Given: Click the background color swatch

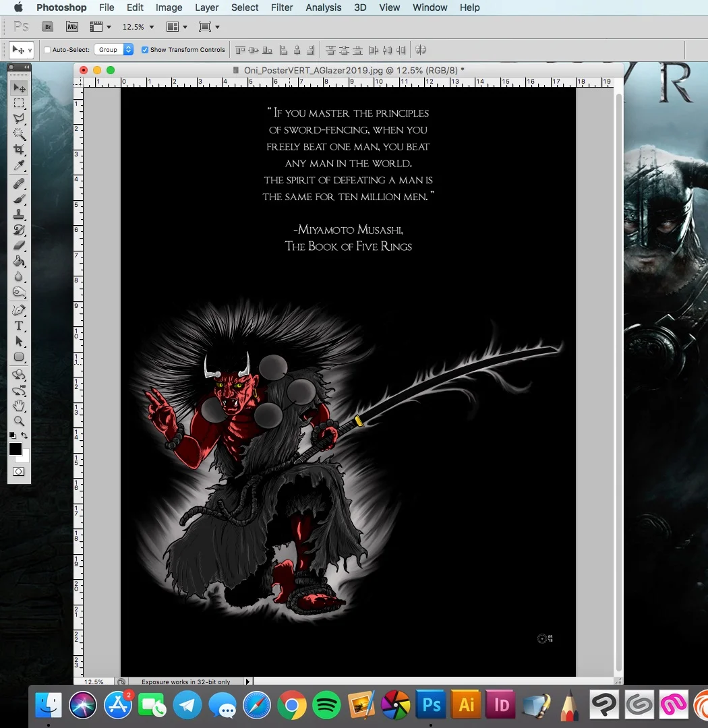Looking at the screenshot, I should pos(25,458).
